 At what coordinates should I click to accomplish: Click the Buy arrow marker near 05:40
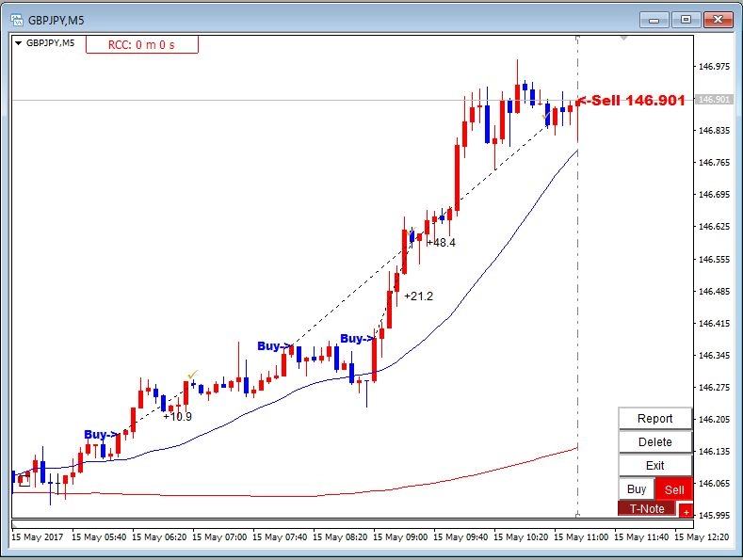(101, 435)
